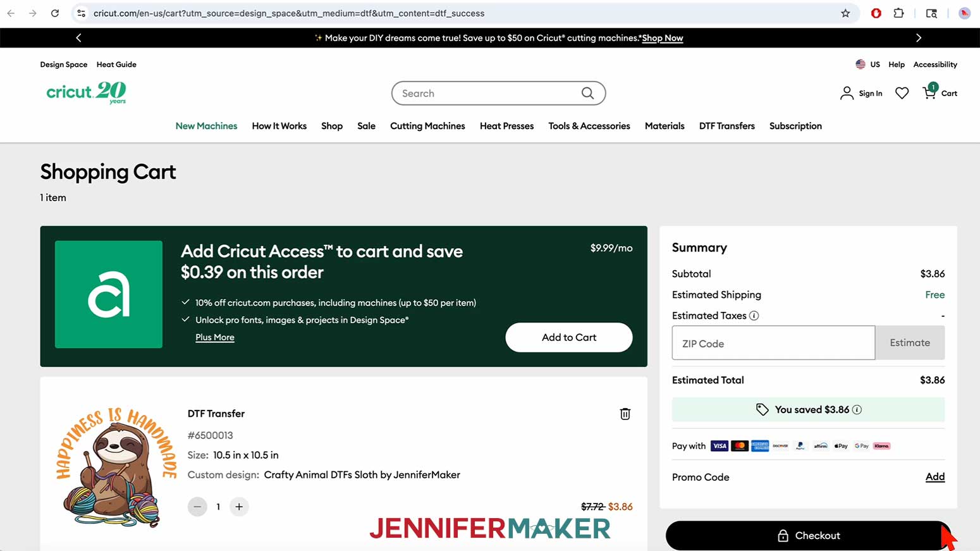The height and width of the screenshot is (551, 980).
Task: Click the Plus More link
Action: 215,337
